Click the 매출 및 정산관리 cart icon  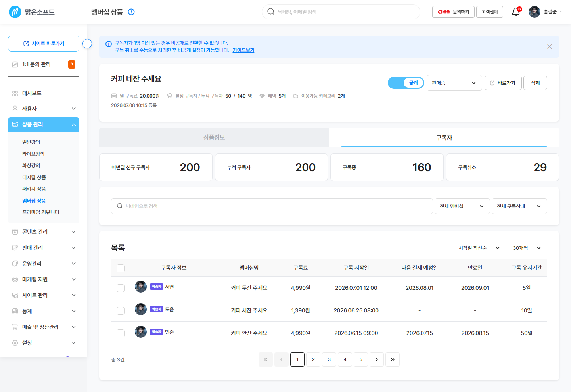pos(15,327)
